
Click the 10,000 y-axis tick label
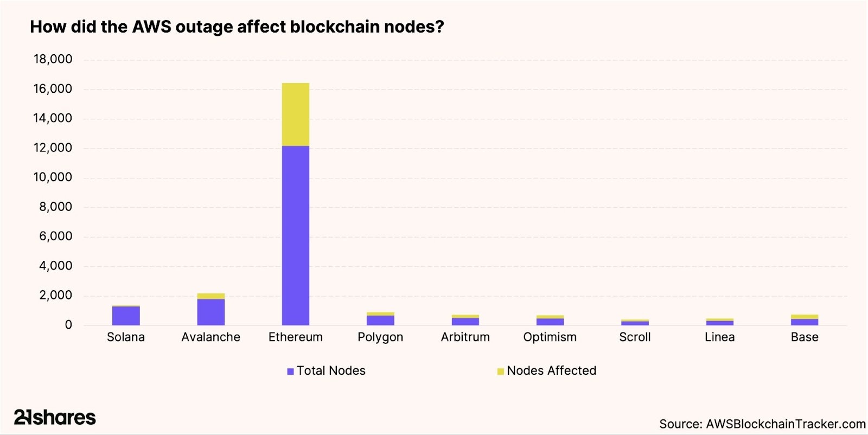pos(53,177)
